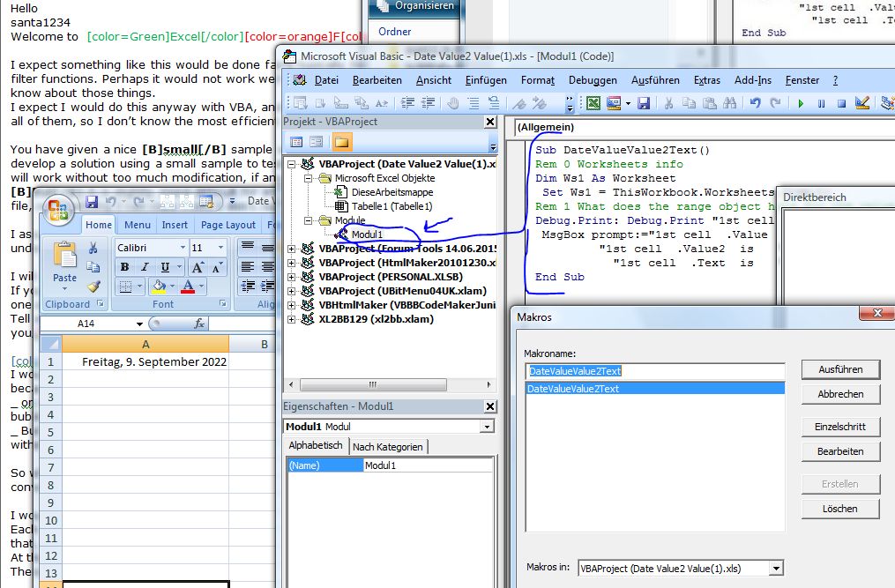Click the borders icon in Excel Font group
The image size is (895, 588).
click(x=125, y=287)
